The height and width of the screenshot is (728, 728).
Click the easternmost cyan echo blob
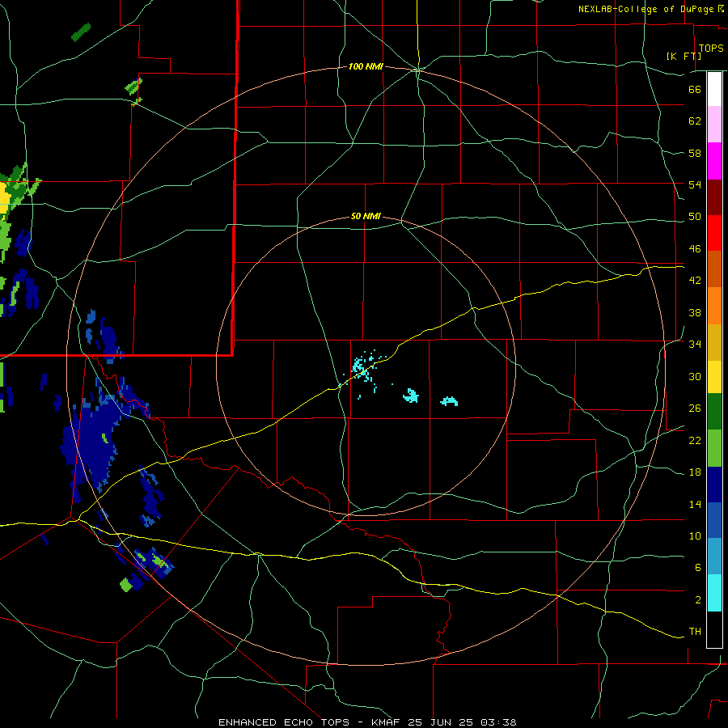coord(449,401)
